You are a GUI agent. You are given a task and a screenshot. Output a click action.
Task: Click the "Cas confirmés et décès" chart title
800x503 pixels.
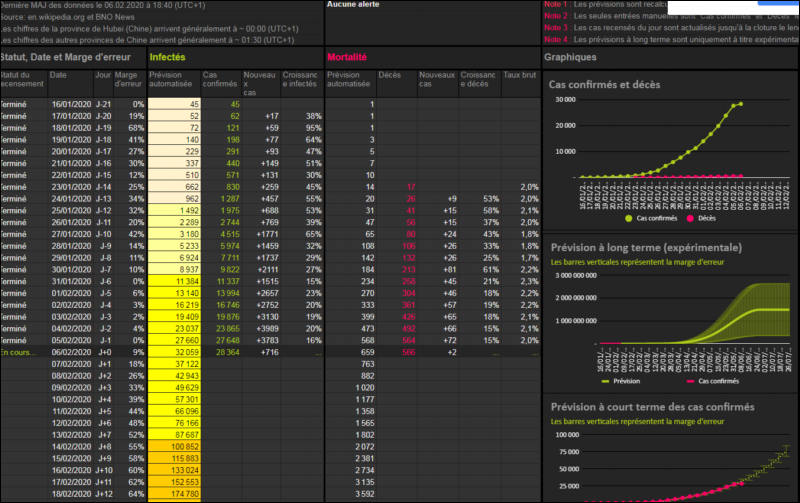click(604, 85)
